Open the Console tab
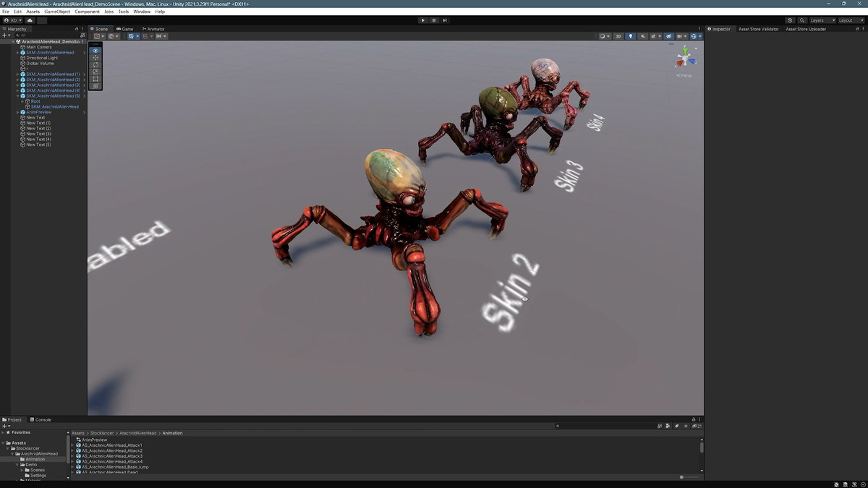Viewport: 868px width, 488px height. [x=43, y=419]
